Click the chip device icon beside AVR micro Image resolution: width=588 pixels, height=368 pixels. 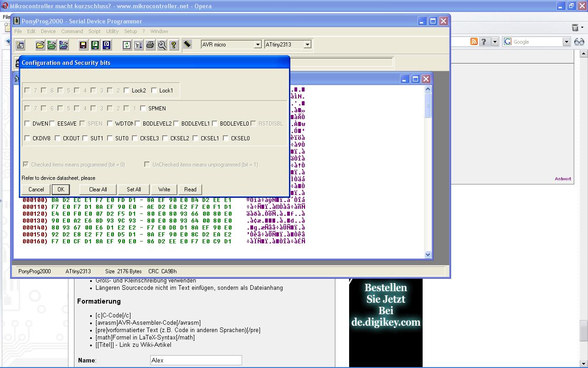(x=187, y=44)
